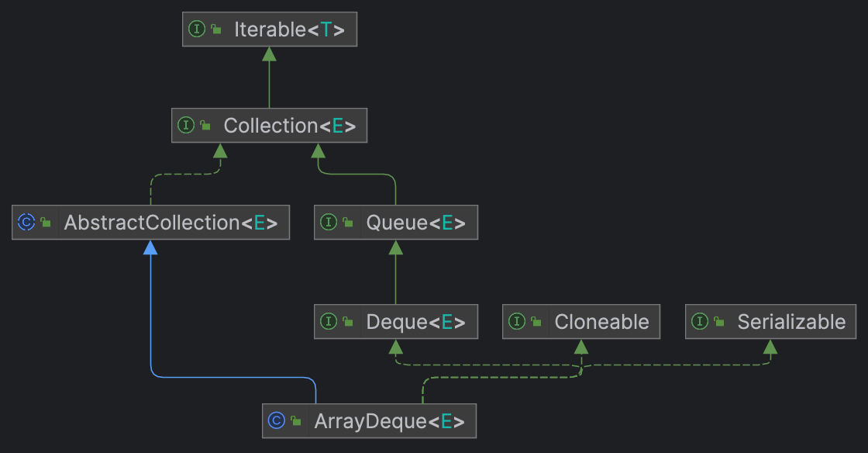The image size is (868, 453).
Task: Click the public visibility icon on ArrayDeque
Action: 296,422
